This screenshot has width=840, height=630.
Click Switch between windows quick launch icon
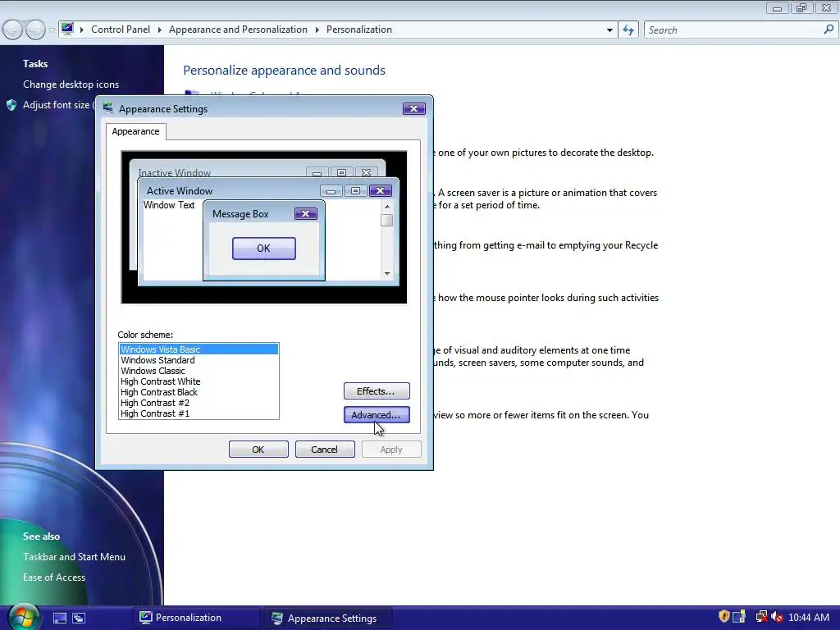point(79,619)
